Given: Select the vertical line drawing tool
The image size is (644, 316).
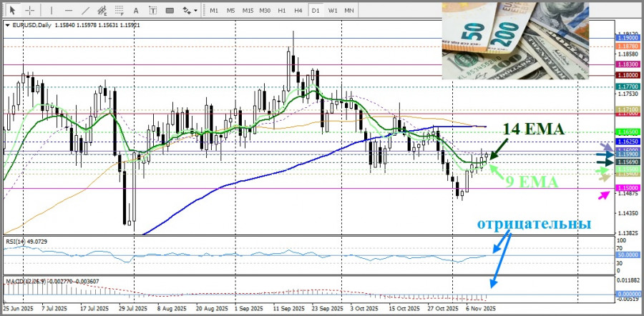Looking at the screenshot, I should 53,11.
